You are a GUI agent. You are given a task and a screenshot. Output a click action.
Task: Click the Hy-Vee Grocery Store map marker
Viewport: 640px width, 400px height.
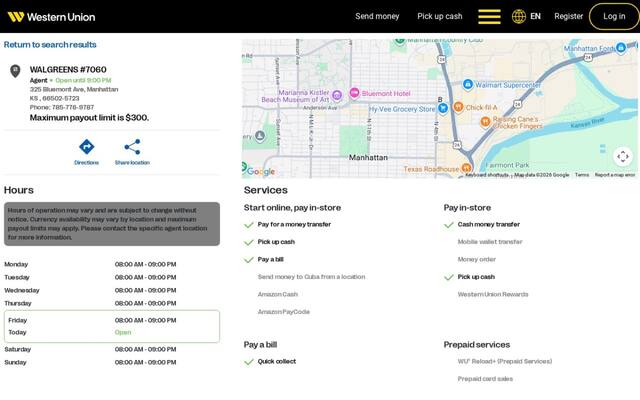pos(443,108)
